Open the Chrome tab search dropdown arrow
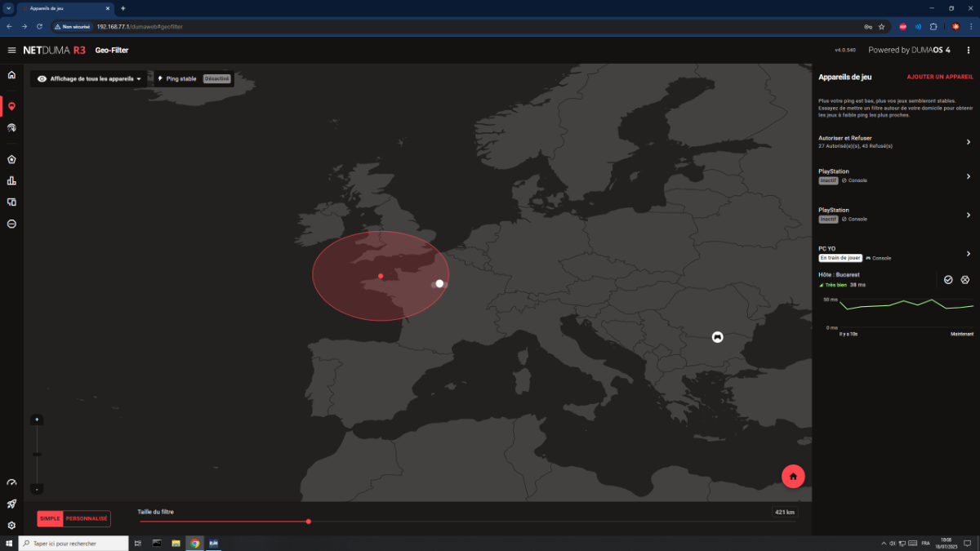The height and width of the screenshot is (551, 980). click(x=8, y=7)
